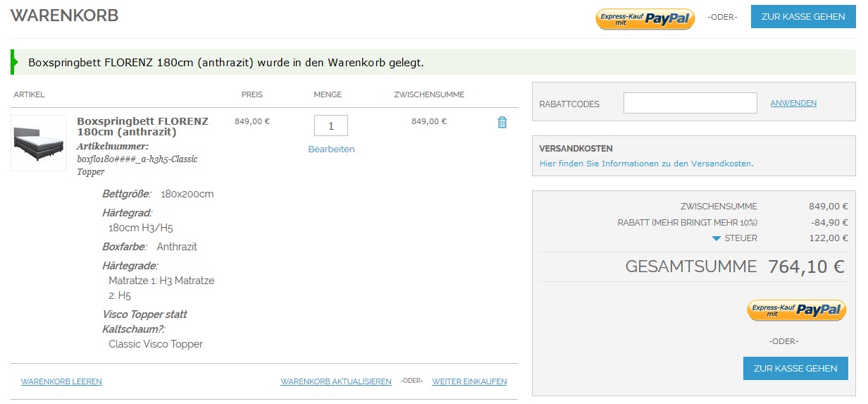
Task: Click the article number boxflo180 text
Action: [137, 165]
